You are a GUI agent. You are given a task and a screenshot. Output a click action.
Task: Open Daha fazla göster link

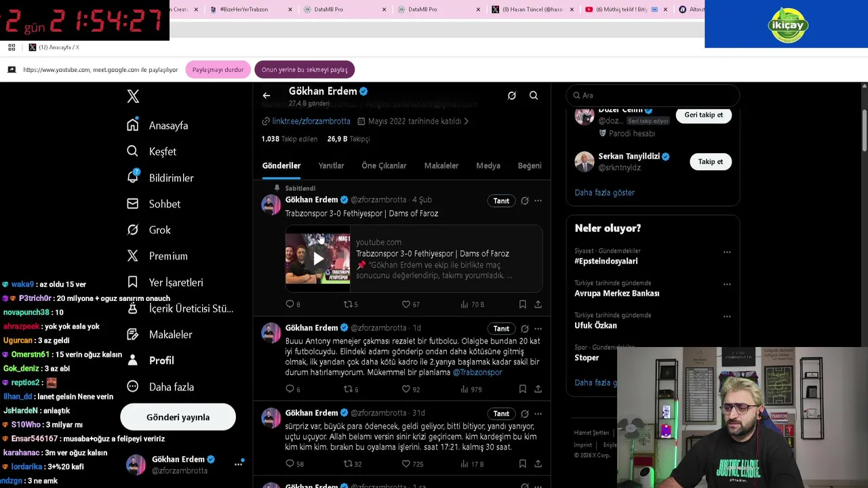(605, 192)
